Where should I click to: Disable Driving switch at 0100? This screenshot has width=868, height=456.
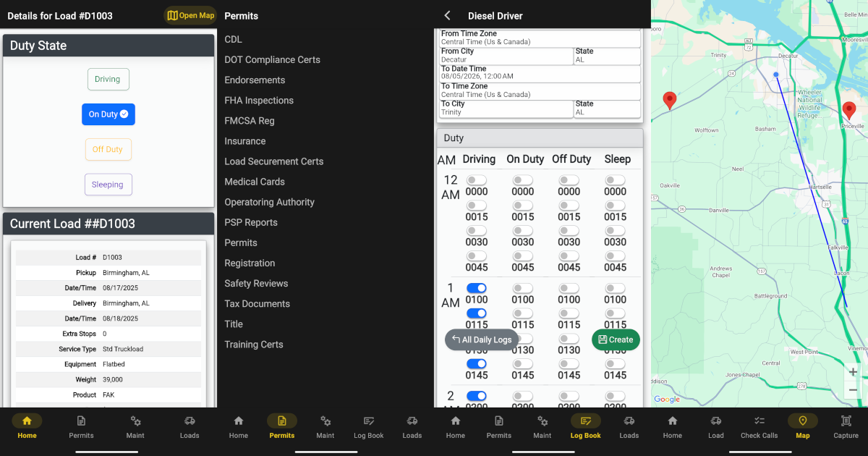point(477,288)
